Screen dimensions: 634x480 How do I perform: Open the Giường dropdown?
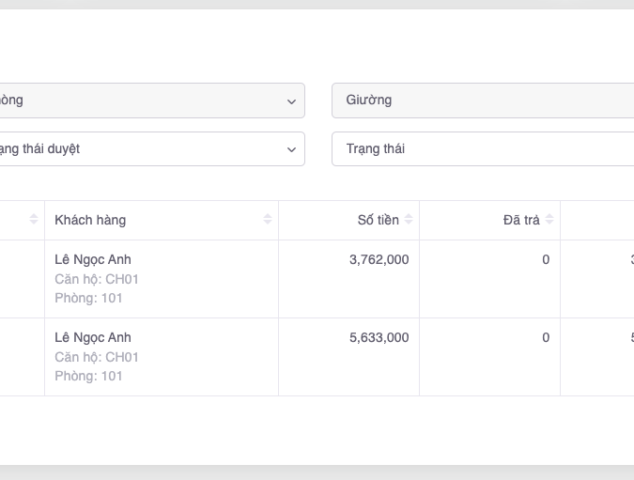(x=480, y=100)
